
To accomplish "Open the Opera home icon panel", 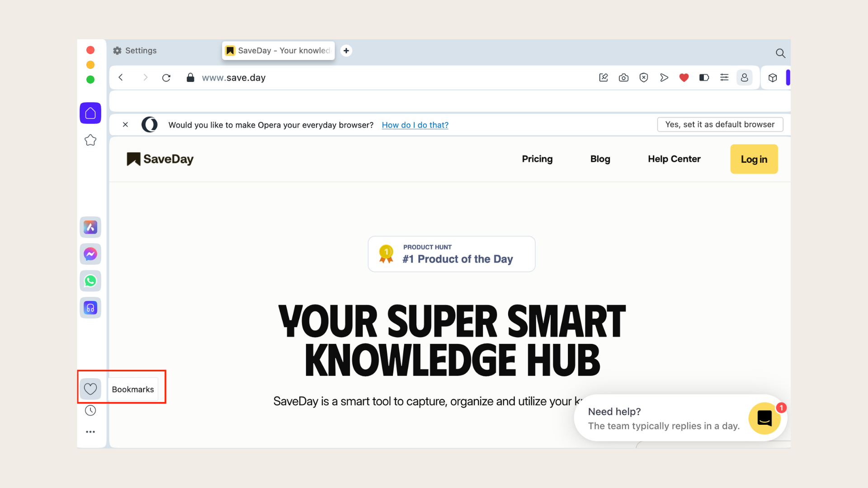I will [x=90, y=113].
